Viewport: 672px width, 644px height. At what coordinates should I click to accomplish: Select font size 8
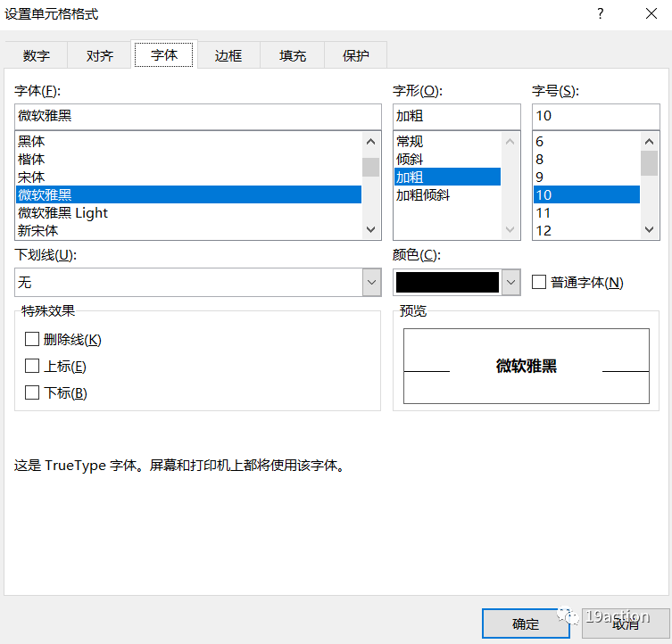point(586,160)
